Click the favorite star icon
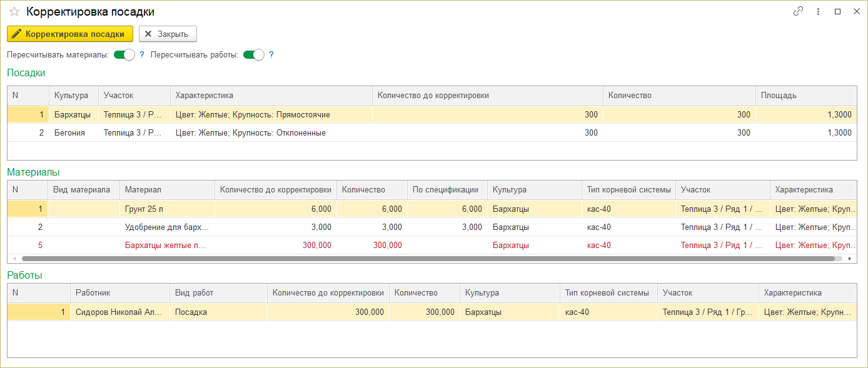The height and width of the screenshot is (368, 868). pos(14,12)
